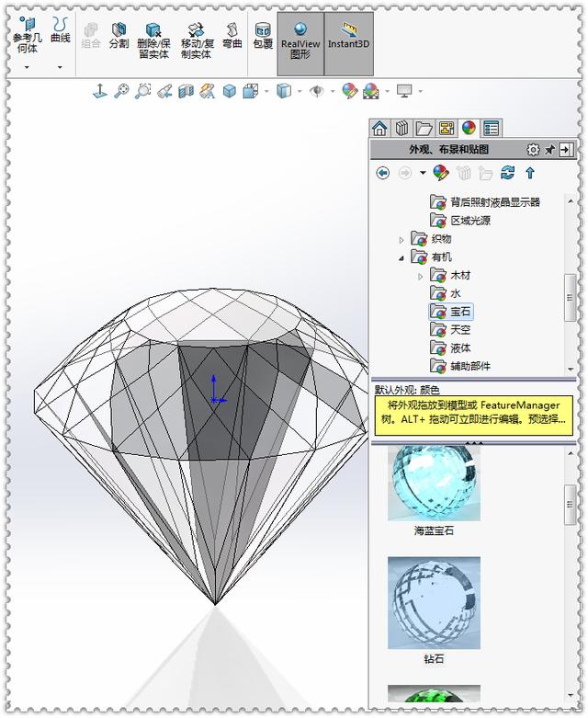Viewport: 588px width, 718px height.
Task: Expand the 织物 folder arrow
Action: pyautogui.click(x=401, y=239)
